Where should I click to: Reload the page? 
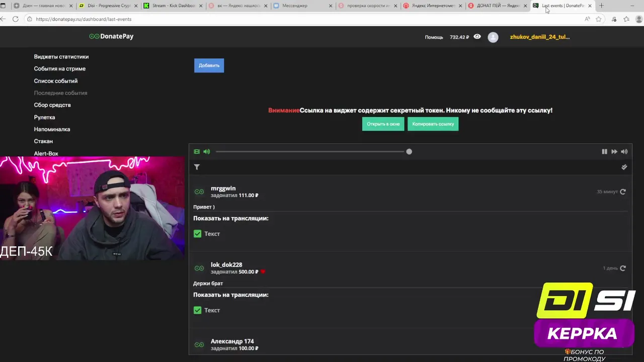[16, 19]
